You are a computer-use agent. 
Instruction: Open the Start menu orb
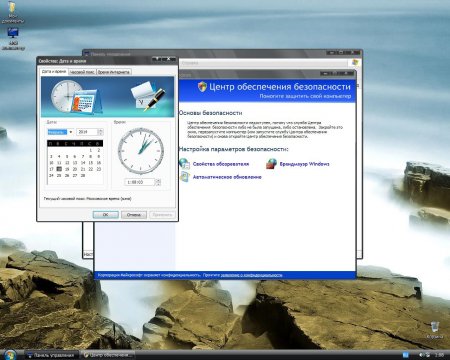tap(10, 354)
